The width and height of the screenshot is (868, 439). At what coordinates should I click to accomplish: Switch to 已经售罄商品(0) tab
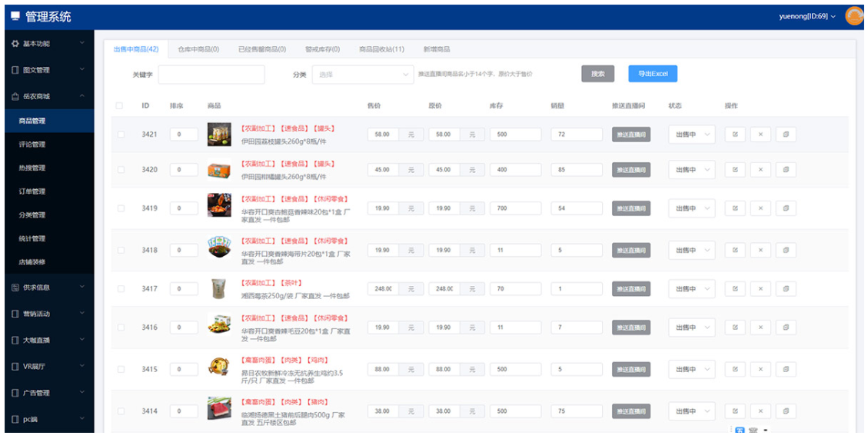coord(262,49)
